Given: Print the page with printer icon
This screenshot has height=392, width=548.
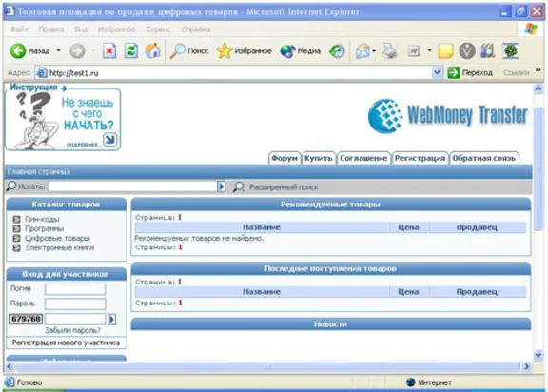Looking at the screenshot, I should coord(389,51).
